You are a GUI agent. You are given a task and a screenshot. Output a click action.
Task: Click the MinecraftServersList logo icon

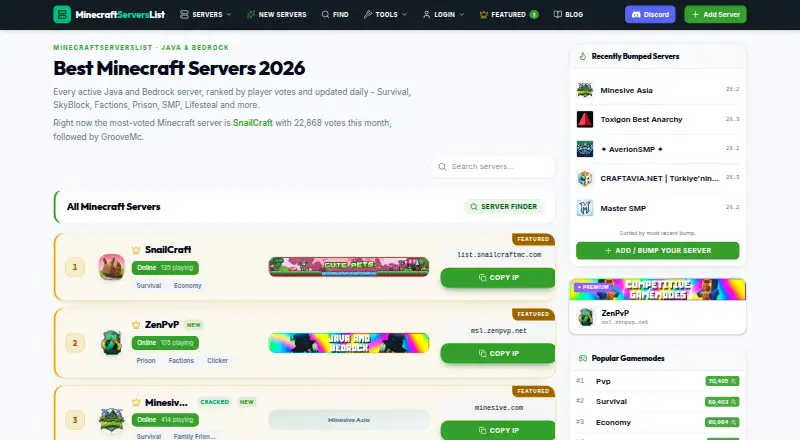(62, 14)
